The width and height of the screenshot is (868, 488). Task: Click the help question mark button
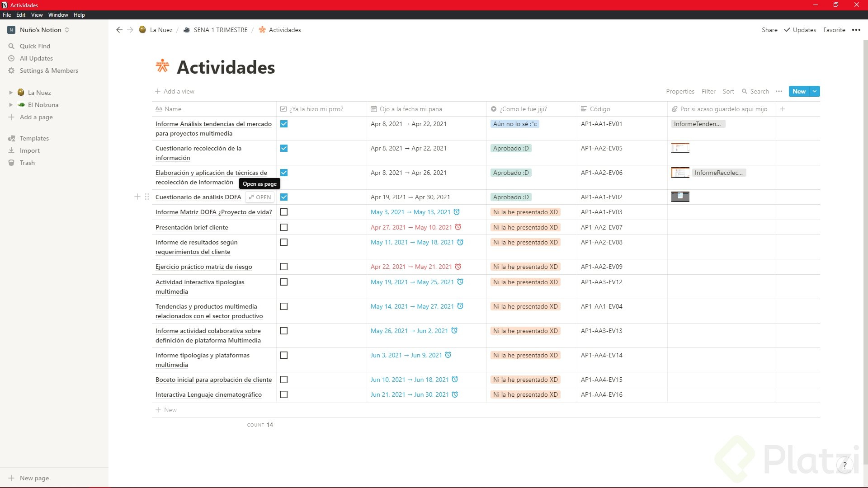click(844, 465)
